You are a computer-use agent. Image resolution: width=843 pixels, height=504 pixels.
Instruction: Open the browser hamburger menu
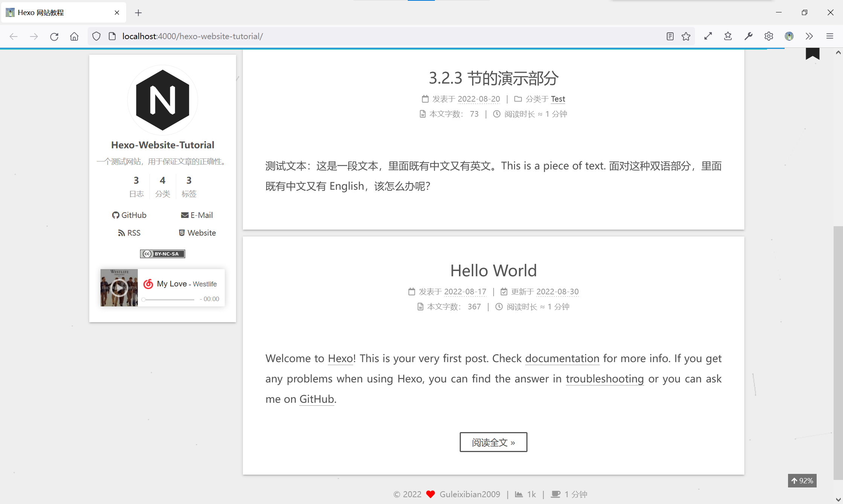click(829, 36)
